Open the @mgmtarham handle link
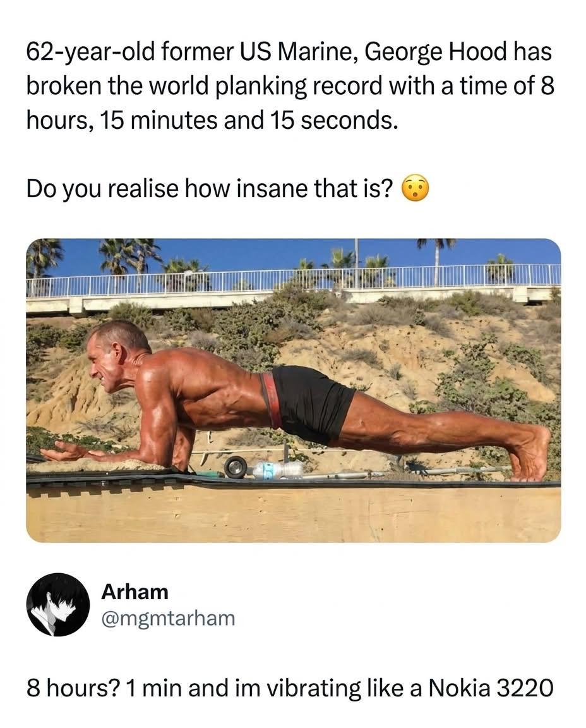Viewport: 586px width, 728px height. 167,617
